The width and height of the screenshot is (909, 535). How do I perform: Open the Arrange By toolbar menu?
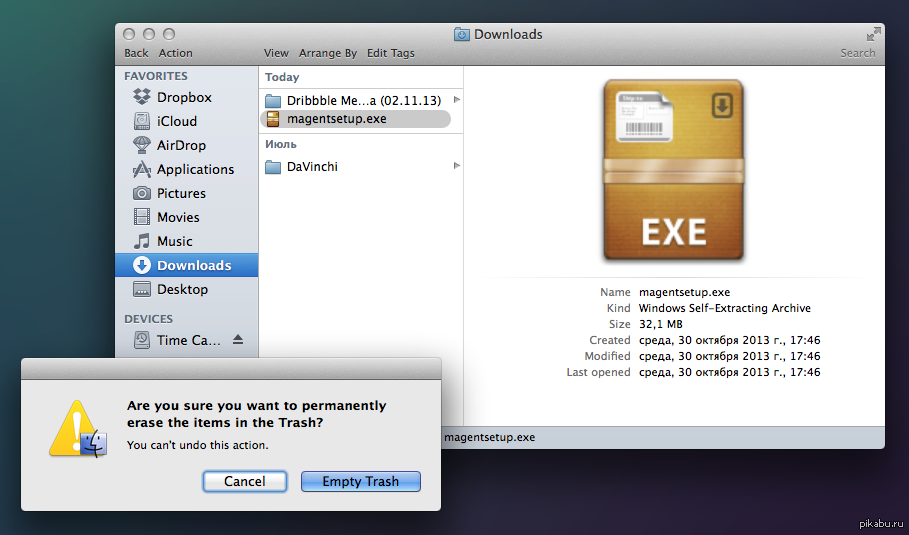328,53
